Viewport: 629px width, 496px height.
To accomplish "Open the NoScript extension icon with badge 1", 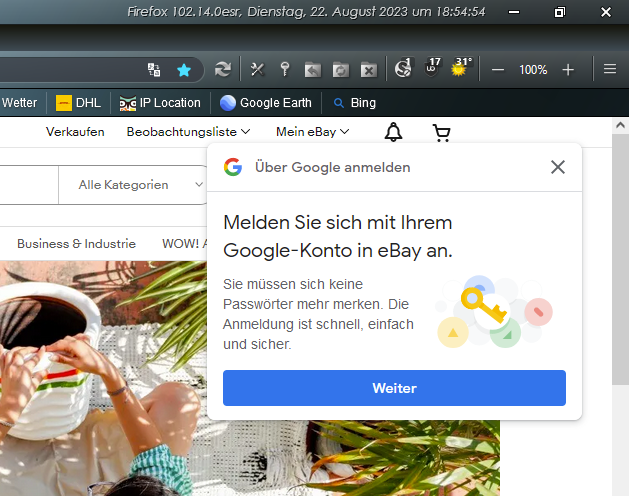I will click(403, 68).
